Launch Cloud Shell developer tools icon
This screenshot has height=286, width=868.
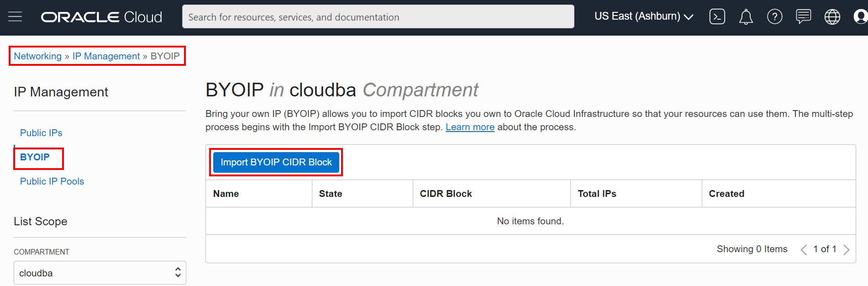717,17
